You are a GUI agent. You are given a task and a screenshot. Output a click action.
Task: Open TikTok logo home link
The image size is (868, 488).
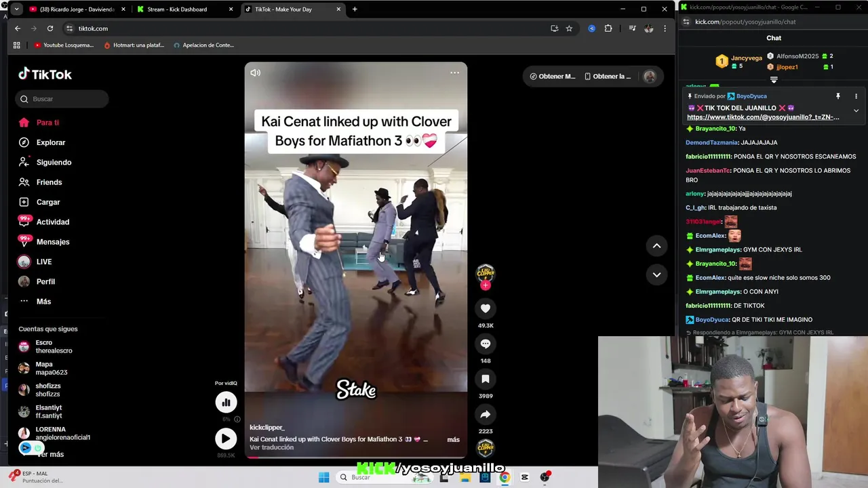[45, 74]
